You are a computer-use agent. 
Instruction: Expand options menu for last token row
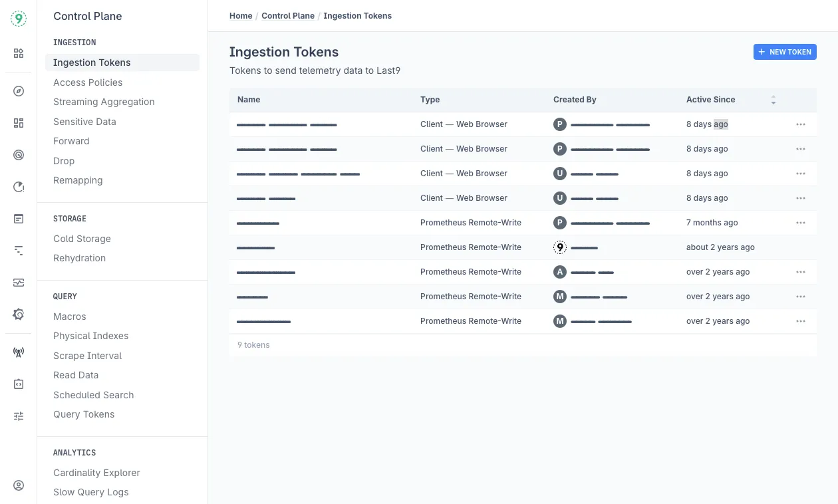(x=801, y=321)
